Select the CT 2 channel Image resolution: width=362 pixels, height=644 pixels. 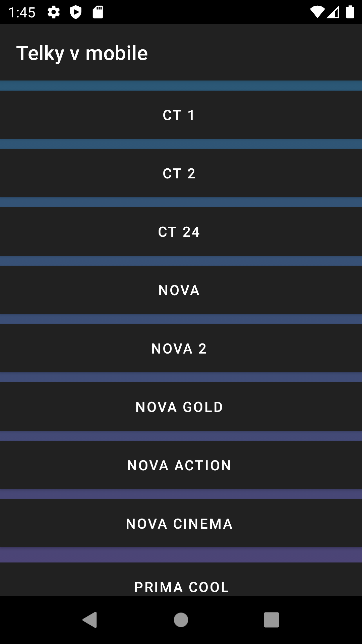tap(181, 173)
